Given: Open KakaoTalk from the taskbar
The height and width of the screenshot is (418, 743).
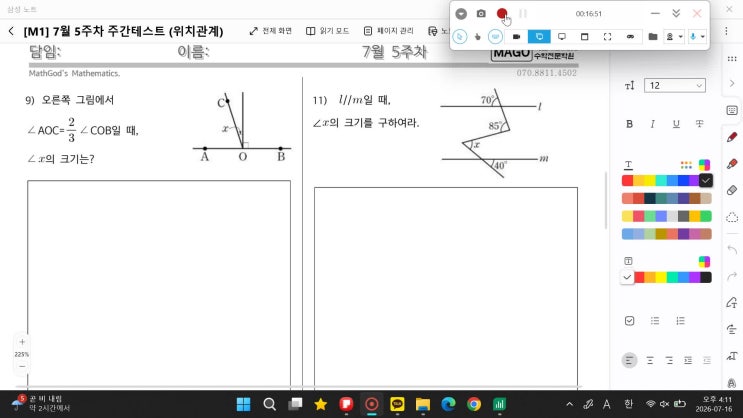Looking at the screenshot, I should coord(397,404).
